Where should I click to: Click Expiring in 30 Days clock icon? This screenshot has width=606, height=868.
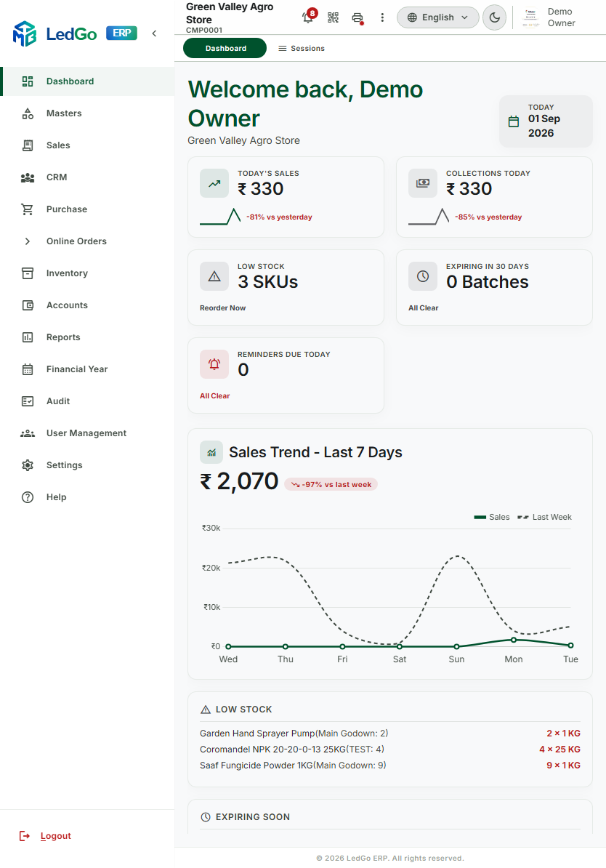423,277
